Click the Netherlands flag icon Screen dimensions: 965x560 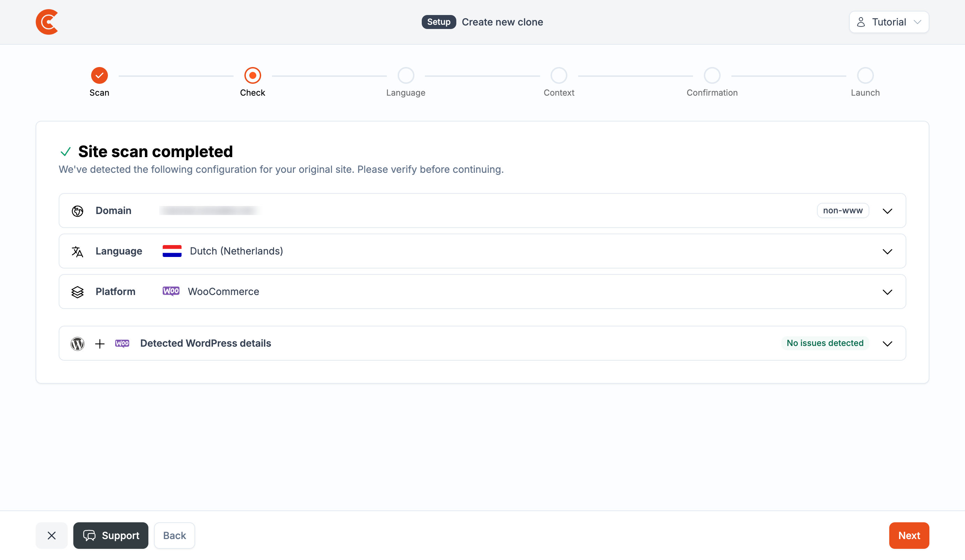[x=172, y=251]
